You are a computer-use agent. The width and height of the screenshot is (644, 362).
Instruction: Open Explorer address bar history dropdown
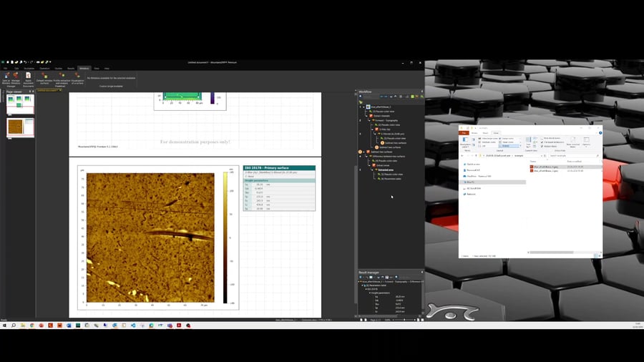coord(542,155)
